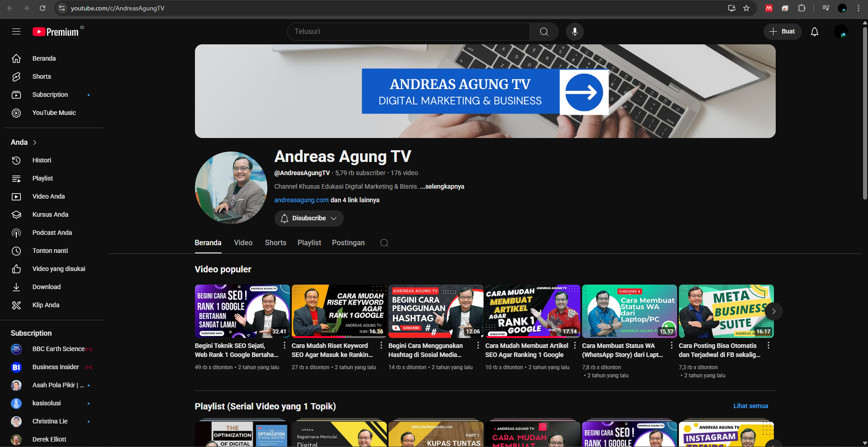Open the Disubscribe dropdown

click(309, 219)
